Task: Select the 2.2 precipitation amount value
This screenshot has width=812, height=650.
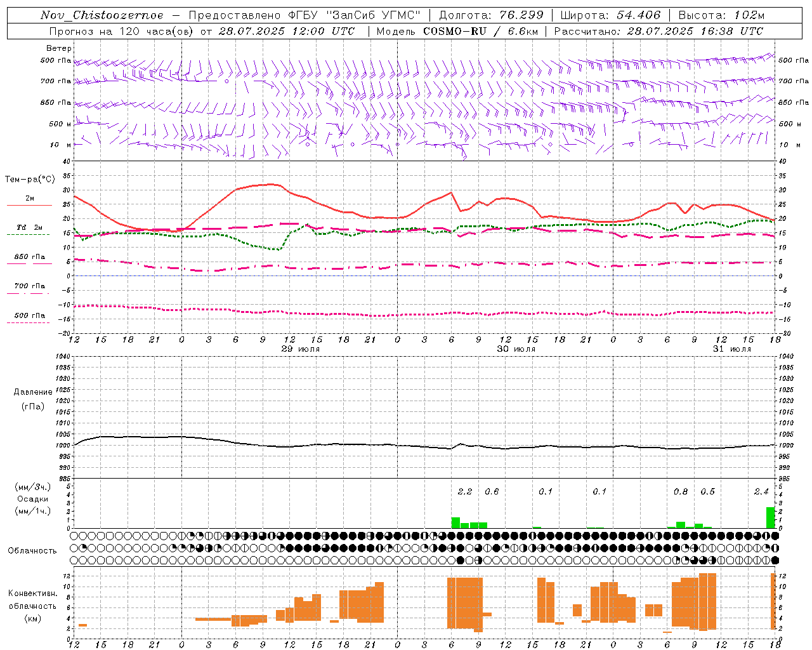Action: (465, 491)
